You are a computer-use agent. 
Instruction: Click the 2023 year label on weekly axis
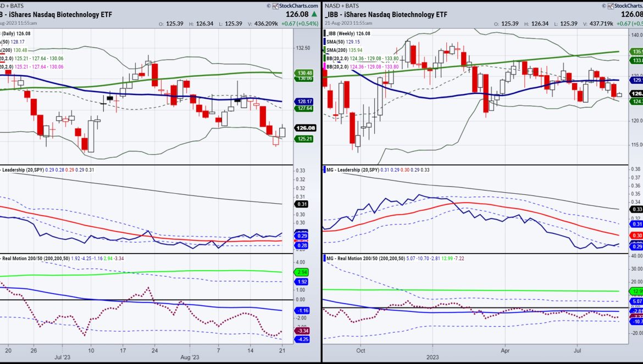click(433, 357)
